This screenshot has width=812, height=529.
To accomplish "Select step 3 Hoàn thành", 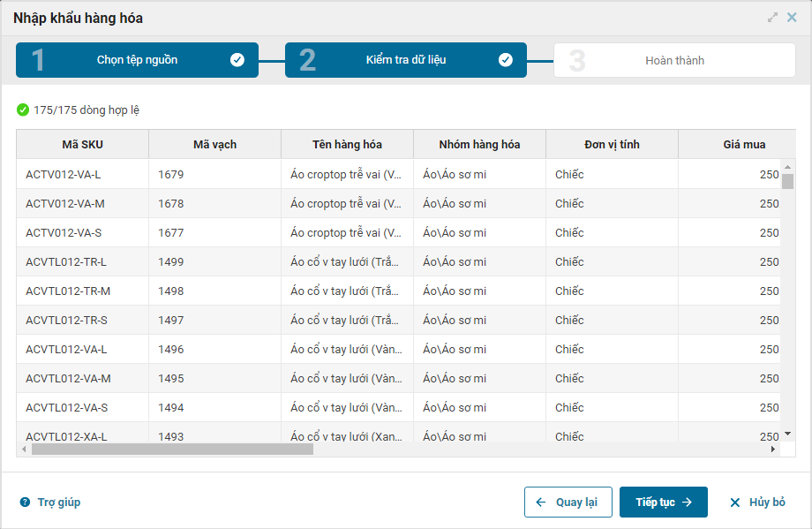I will (674, 61).
